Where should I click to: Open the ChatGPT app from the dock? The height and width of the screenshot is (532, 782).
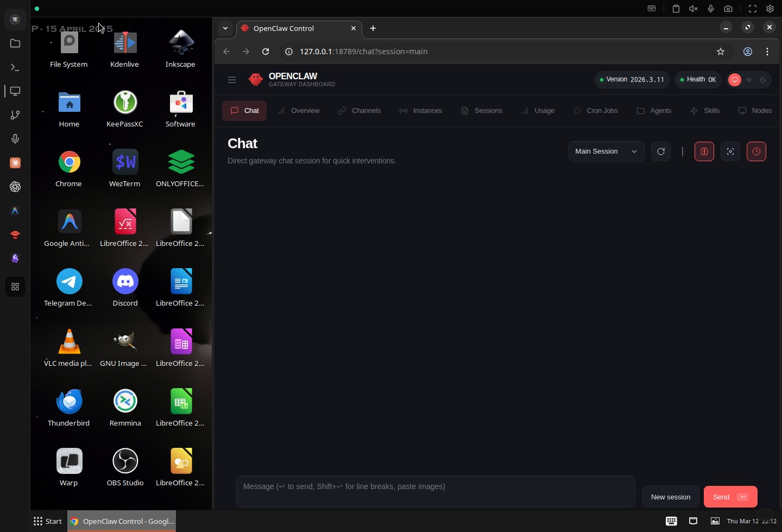click(x=15, y=187)
